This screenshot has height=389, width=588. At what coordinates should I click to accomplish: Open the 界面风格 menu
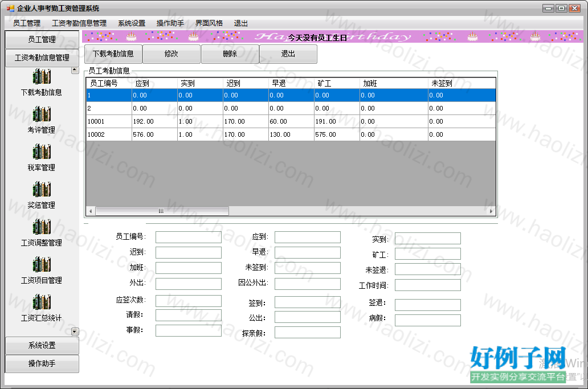[209, 23]
